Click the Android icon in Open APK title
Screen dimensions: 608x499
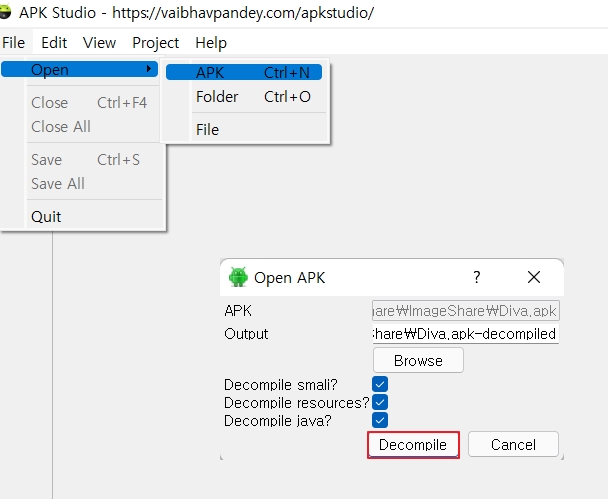[238, 277]
